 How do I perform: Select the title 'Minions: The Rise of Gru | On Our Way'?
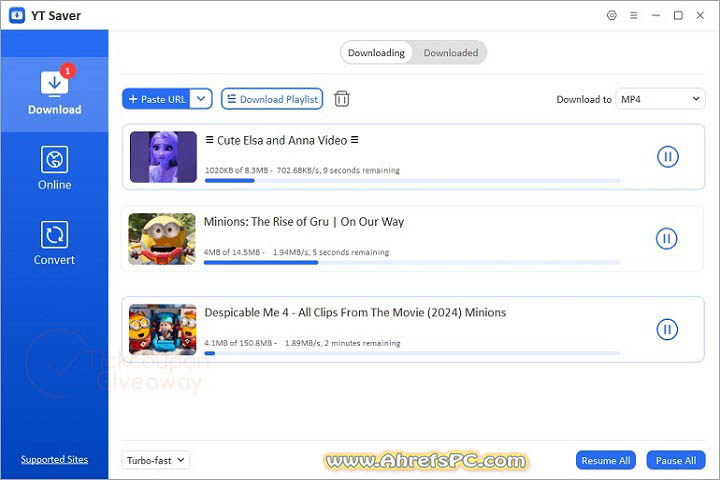pyautogui.click(x=304, y=222)
